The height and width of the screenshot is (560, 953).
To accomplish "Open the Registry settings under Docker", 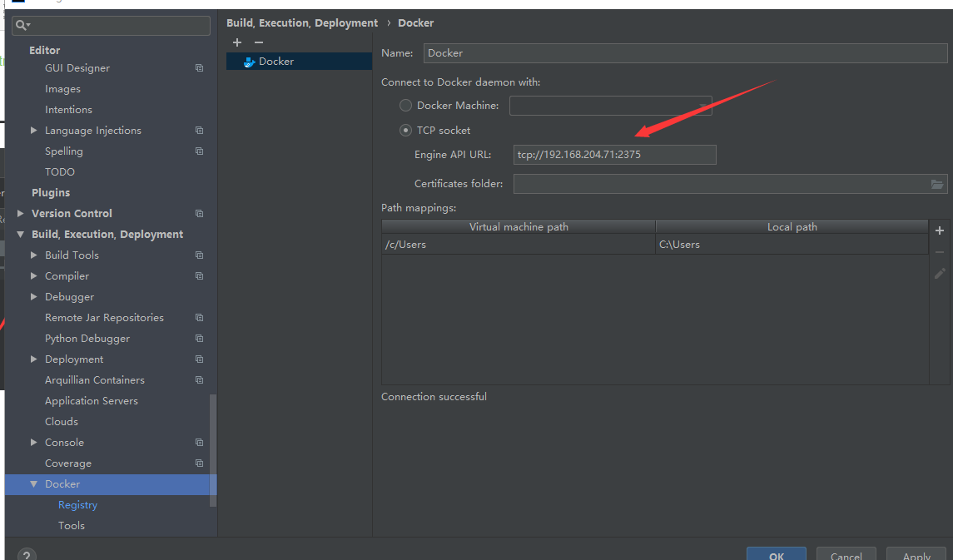I will (77, 504).
